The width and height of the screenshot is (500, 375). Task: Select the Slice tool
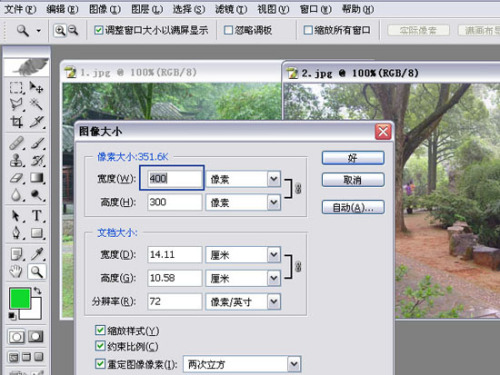click(x=36, y=122)
